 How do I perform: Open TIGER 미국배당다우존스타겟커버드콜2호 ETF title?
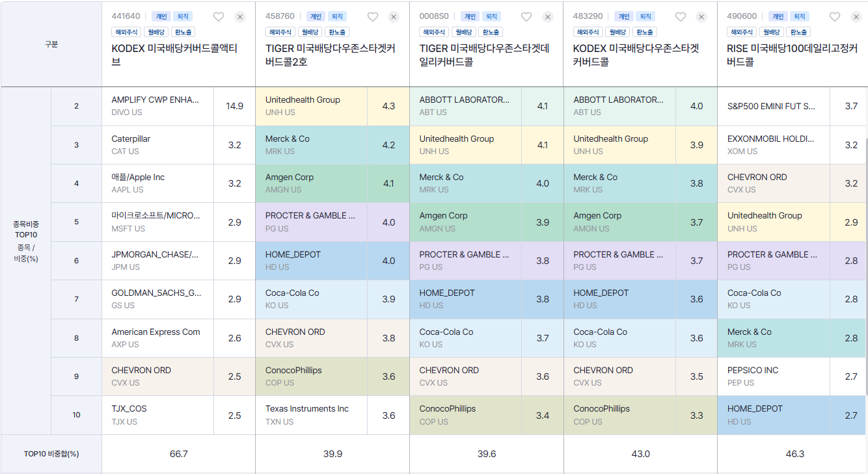331,55
